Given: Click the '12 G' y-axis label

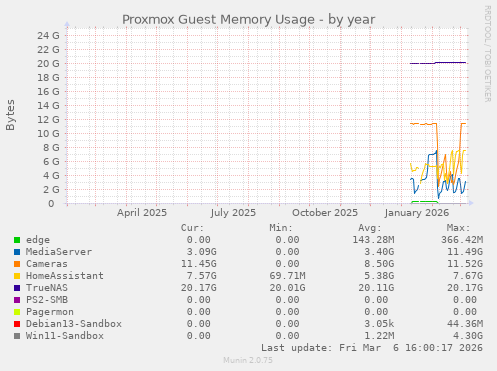Looking at the screenshot, I should pyautogui.click(x=48, y=119).
